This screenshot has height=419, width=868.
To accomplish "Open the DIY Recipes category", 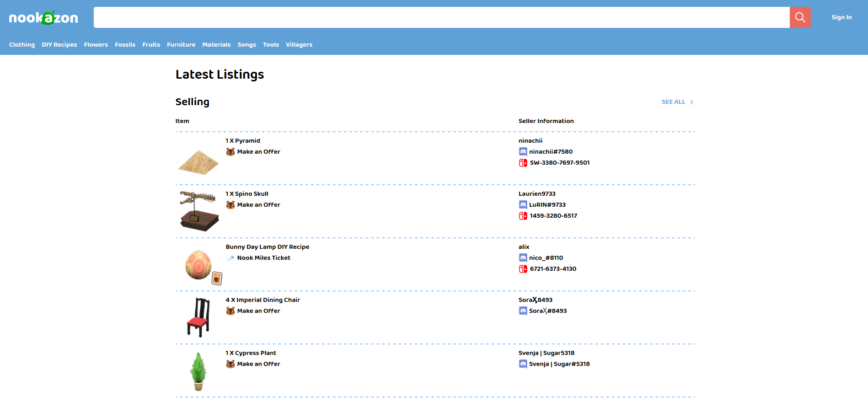I will (x=59, y=45).
